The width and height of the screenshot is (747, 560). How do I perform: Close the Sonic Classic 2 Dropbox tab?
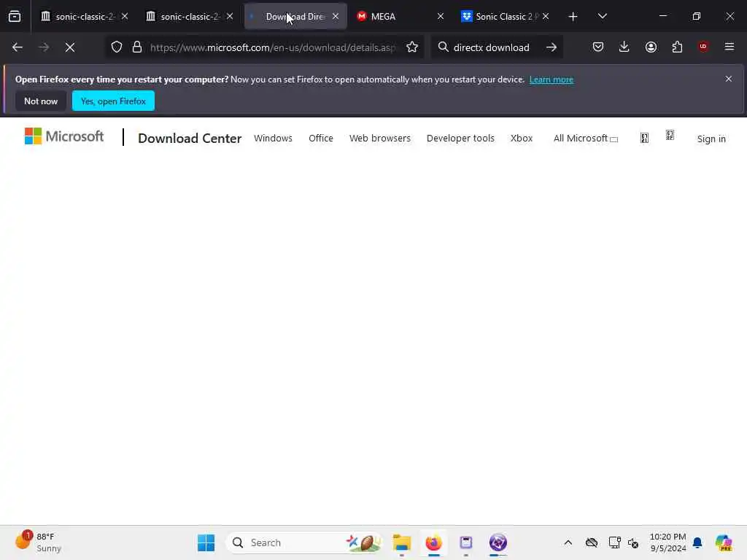coord(546,16)
